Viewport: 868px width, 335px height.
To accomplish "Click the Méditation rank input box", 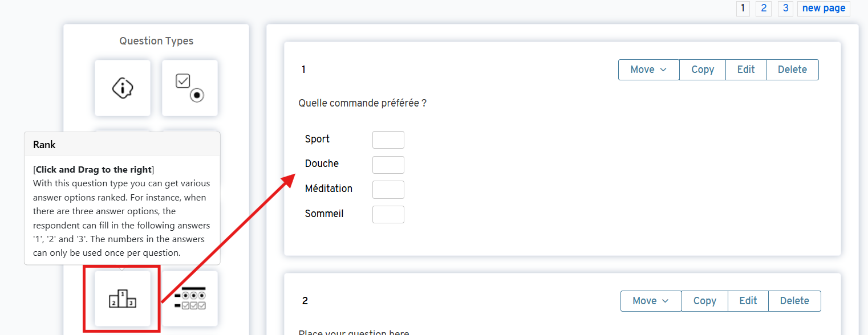I will click(388, 190).
